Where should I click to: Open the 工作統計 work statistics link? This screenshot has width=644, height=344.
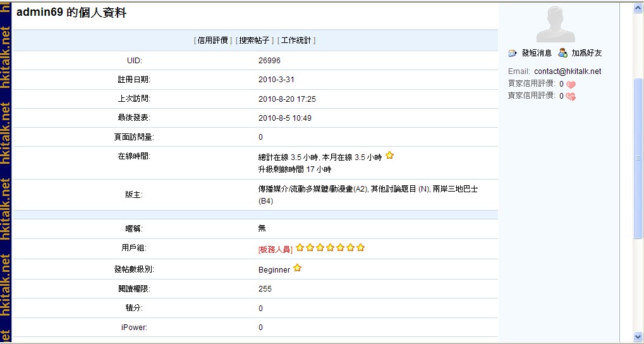296,40
